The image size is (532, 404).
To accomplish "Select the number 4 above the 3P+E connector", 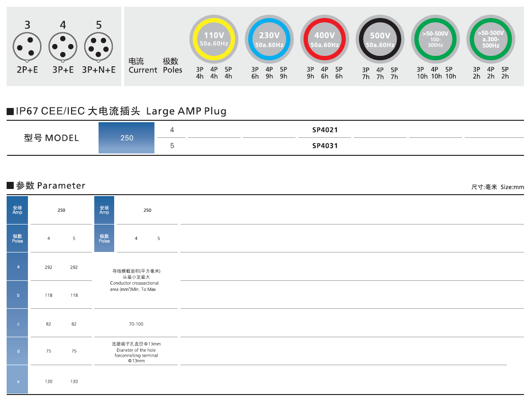I will [63, 25].
